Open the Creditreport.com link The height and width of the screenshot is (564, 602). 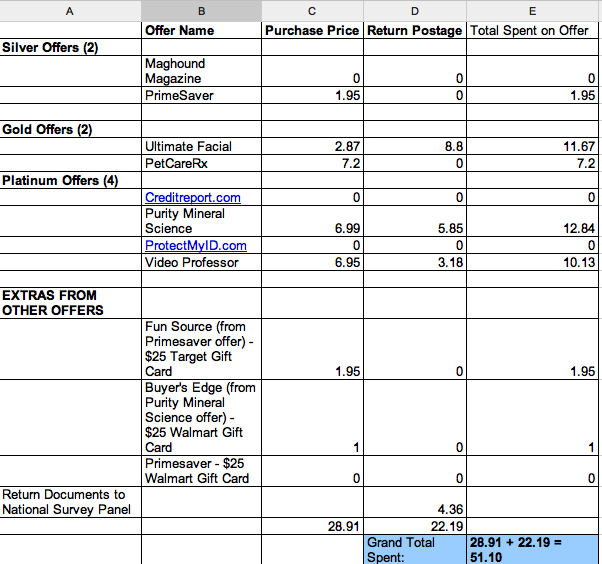(x=192, y=198)
